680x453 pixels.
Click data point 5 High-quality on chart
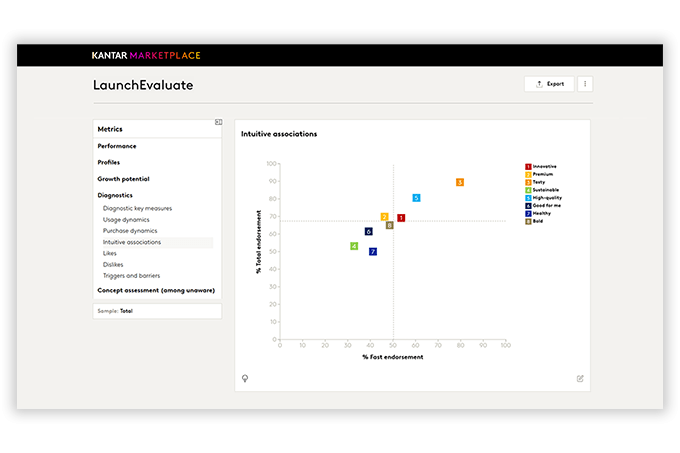(416, 198)
